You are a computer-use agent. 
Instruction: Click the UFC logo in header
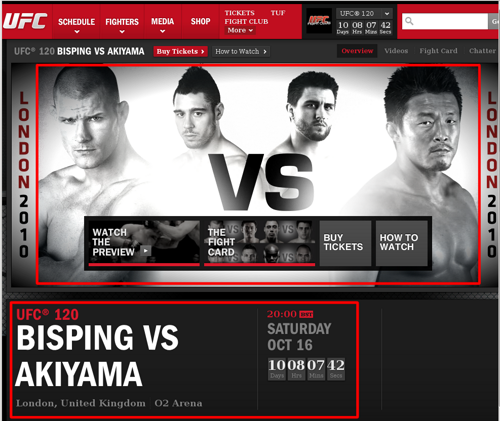click(26, 21)
